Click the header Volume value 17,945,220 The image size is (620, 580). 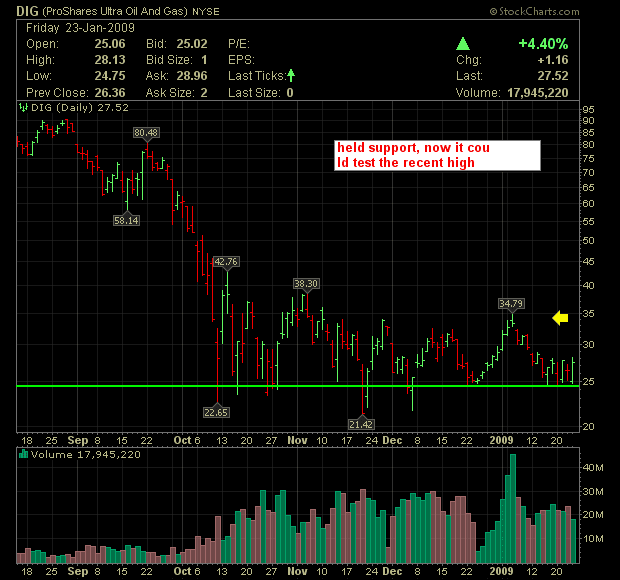coord(538,93)
